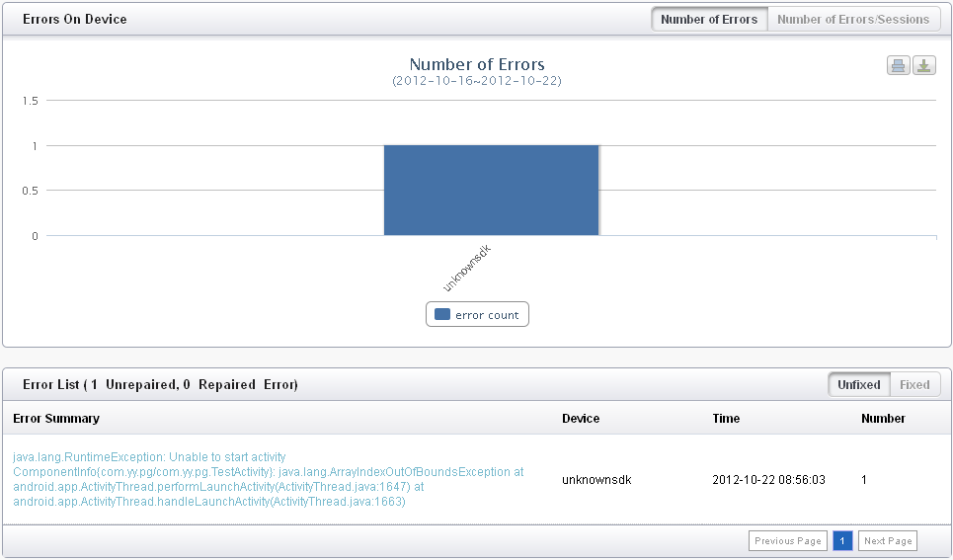This screenshot has height=560, width=953.
Task: Click the unknownsdk device table cell
Action: click(x=596, y=480)
